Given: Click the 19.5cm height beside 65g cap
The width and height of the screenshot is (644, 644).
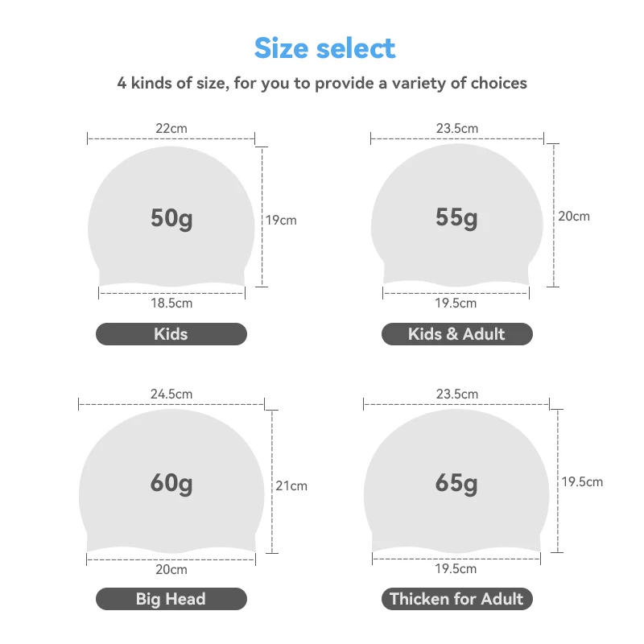Looking at the screenshot, I should tap(582, 481).
